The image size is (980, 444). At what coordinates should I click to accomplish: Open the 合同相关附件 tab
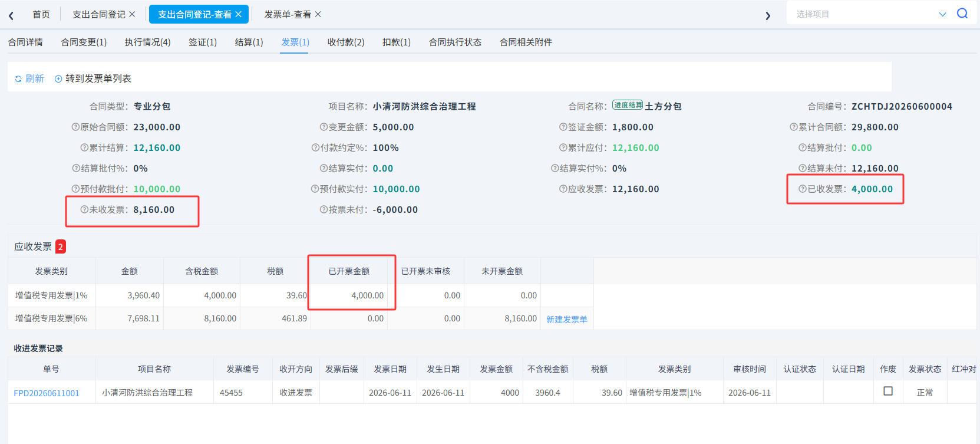[526, 42]
